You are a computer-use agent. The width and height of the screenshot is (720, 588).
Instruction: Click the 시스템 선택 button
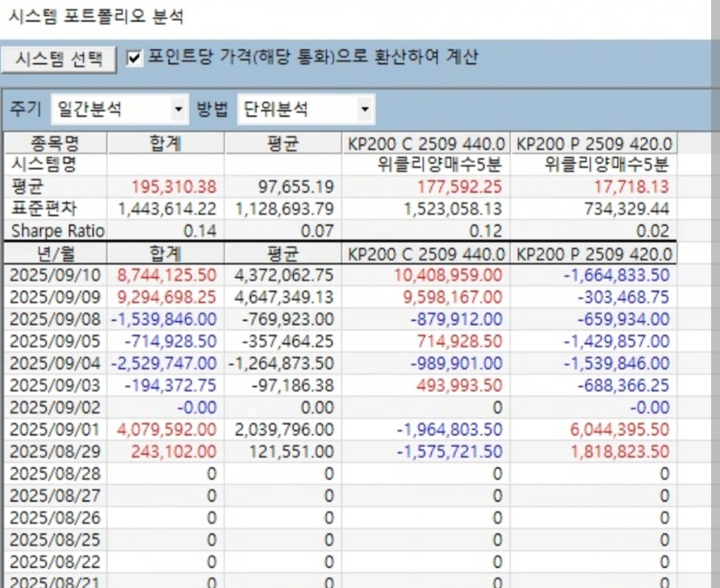[x=59, y=59]
